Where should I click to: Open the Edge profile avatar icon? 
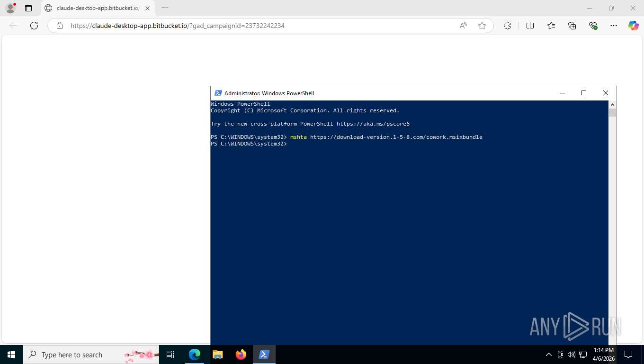(10, 8)
